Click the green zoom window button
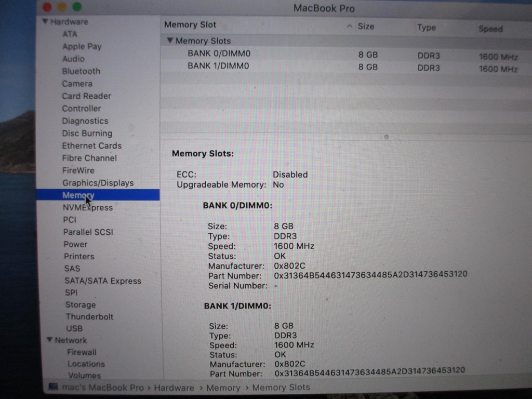Image resolution: width=532 pixels, height=399 pixels. pyautogui.click(x=77, y=6)
